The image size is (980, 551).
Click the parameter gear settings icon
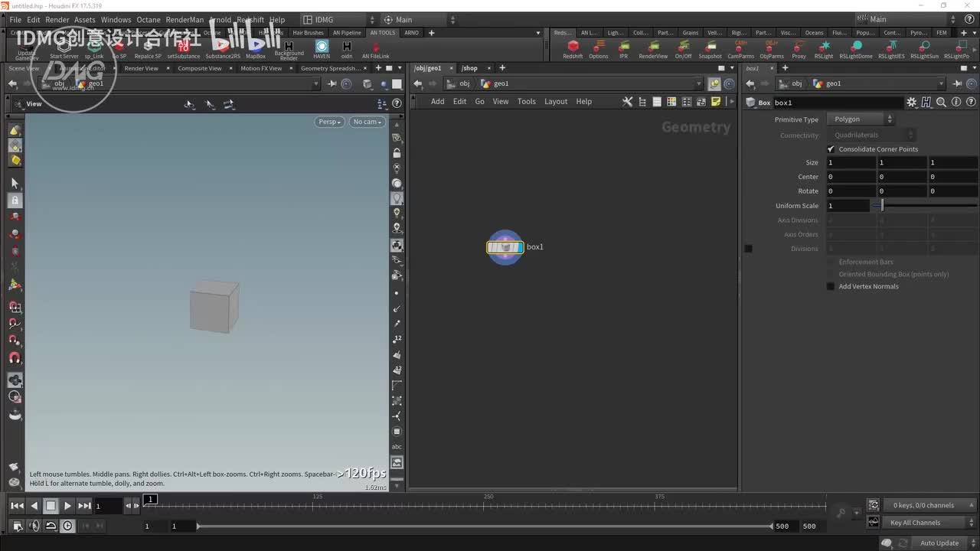click(x=911, y=103)
